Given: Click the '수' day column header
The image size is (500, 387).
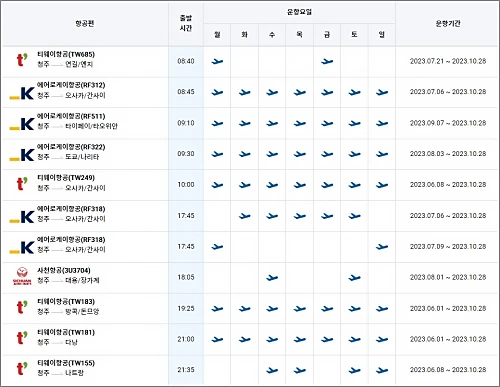Looking at the screenshot, I should click(x=272, y=34).
